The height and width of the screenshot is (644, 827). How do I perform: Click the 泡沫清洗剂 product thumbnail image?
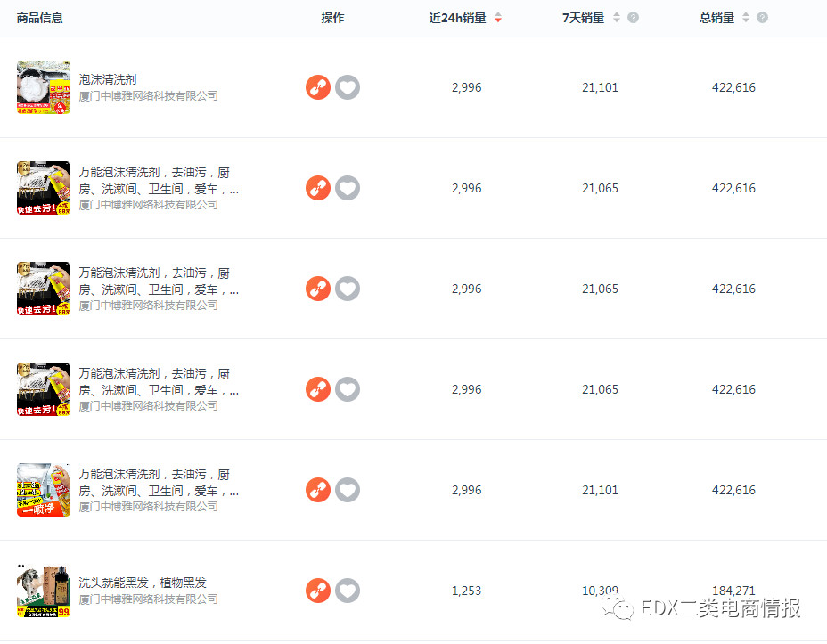44,87
